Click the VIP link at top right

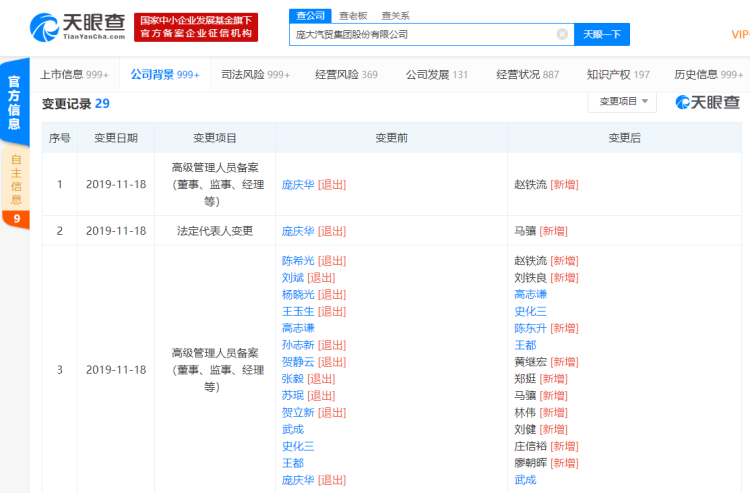click(740, 34)
